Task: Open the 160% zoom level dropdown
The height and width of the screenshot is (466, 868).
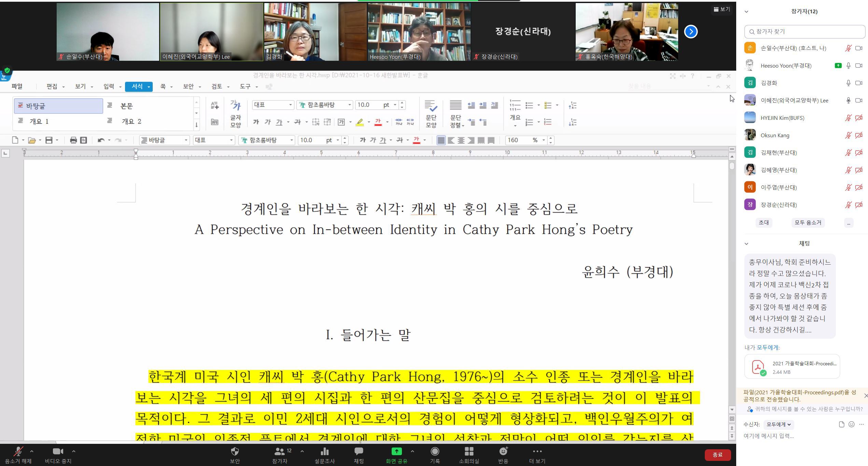Action: point(543,140)
